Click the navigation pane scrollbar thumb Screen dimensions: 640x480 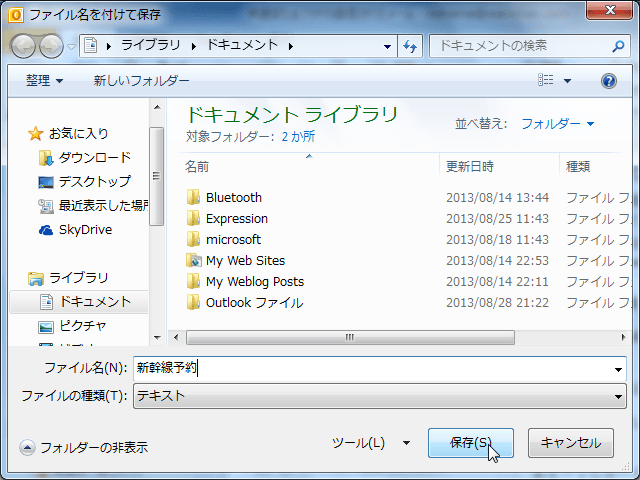coord(156,176)
